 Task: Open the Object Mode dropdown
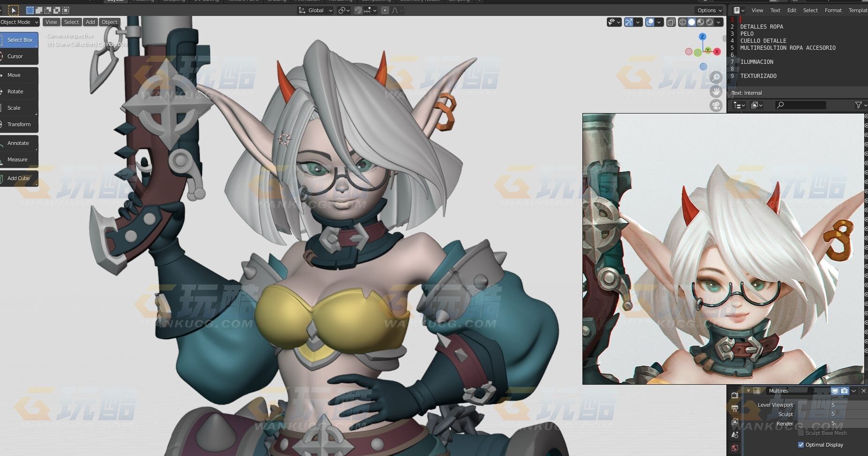(19, 22)
